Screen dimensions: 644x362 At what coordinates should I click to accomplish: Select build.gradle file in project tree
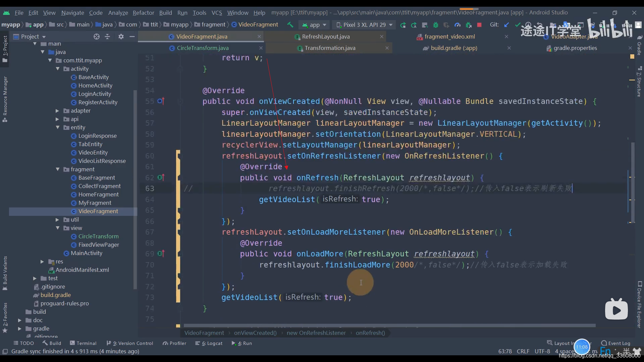click(x=55, y=295)
